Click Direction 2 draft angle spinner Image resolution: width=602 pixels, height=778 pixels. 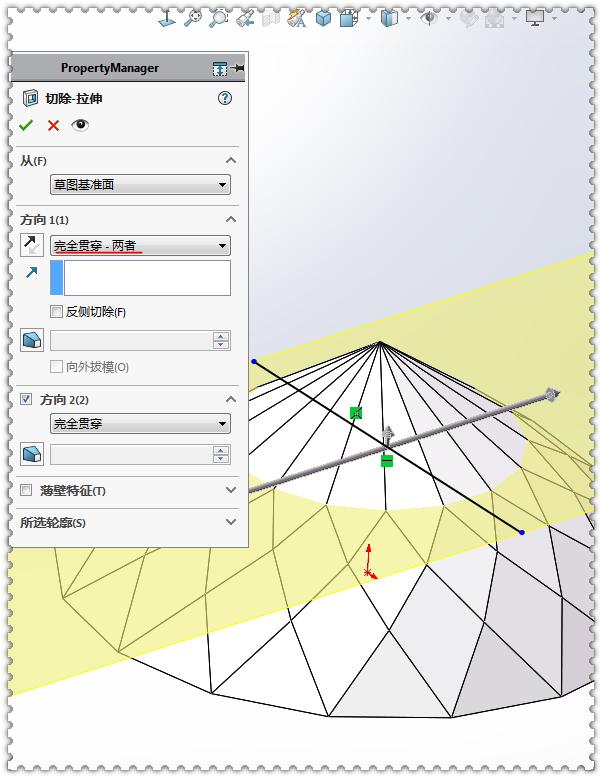[x=221, y=454]
